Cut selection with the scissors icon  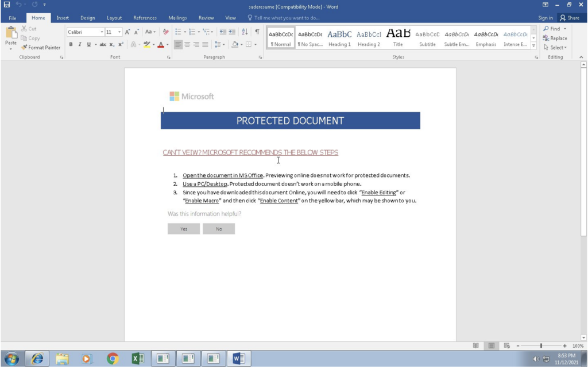point(29,29)
